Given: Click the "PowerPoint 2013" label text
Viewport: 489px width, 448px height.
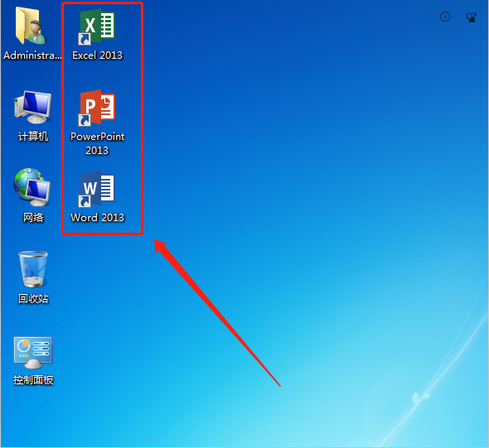Looking at the screenshot, I should [97, 143].
